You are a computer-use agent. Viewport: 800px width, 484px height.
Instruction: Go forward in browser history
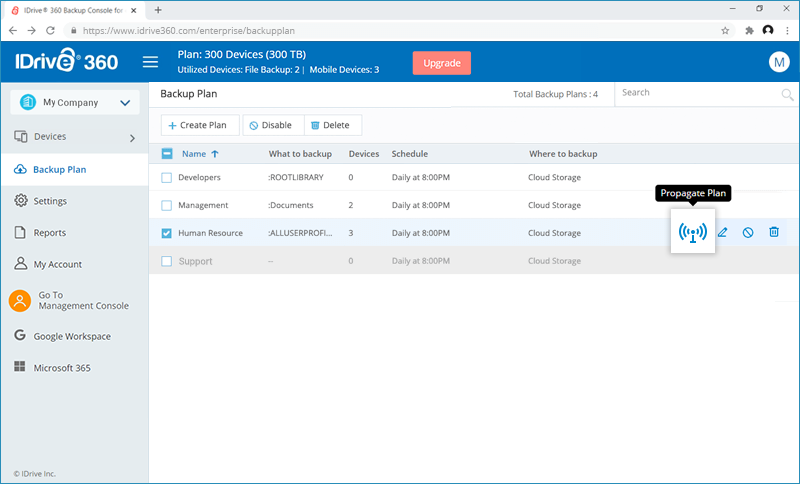(32, 31)
